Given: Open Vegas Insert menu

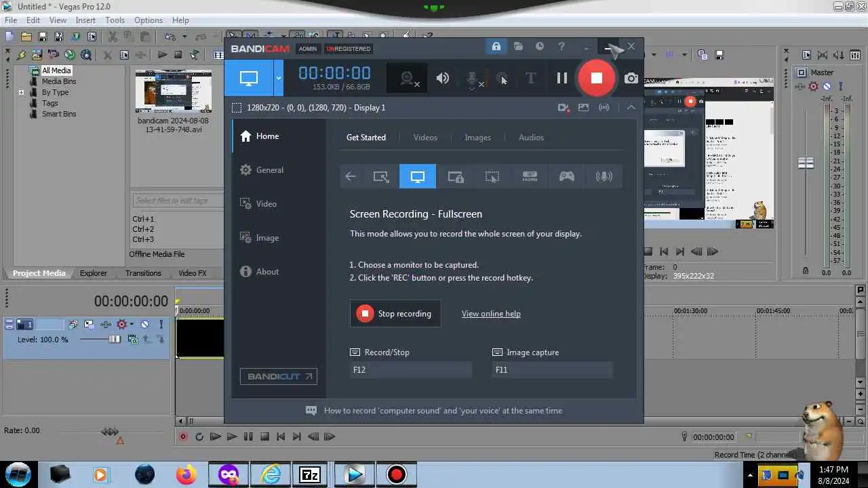Looking at the screenshot, I should tap(85, 20).
